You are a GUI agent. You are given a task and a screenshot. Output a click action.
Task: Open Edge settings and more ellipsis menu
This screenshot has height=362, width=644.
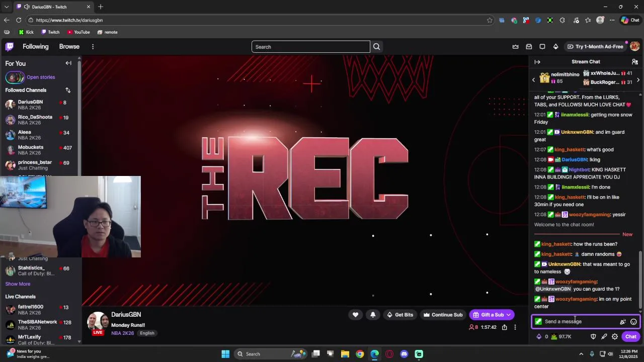pos(612,20)
